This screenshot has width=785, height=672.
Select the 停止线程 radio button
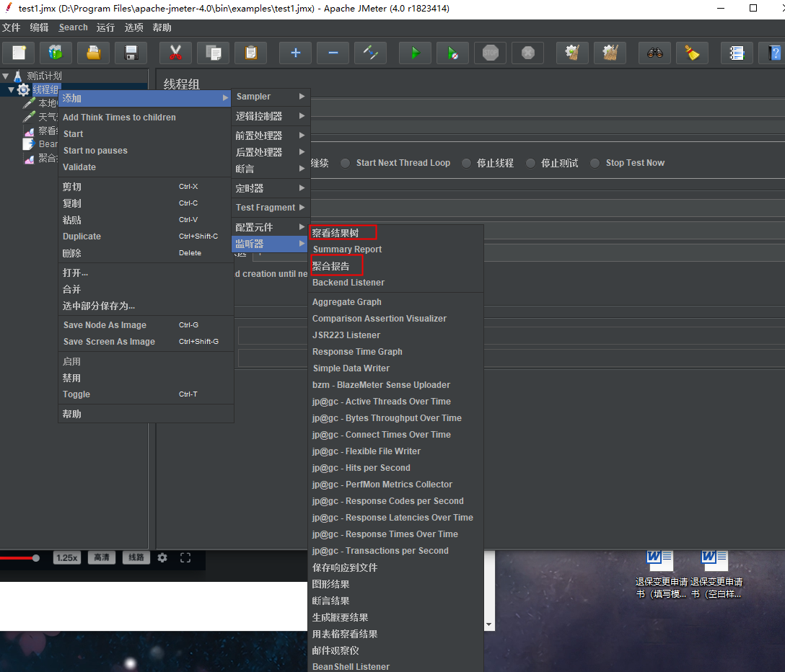[x=466, y=163]
